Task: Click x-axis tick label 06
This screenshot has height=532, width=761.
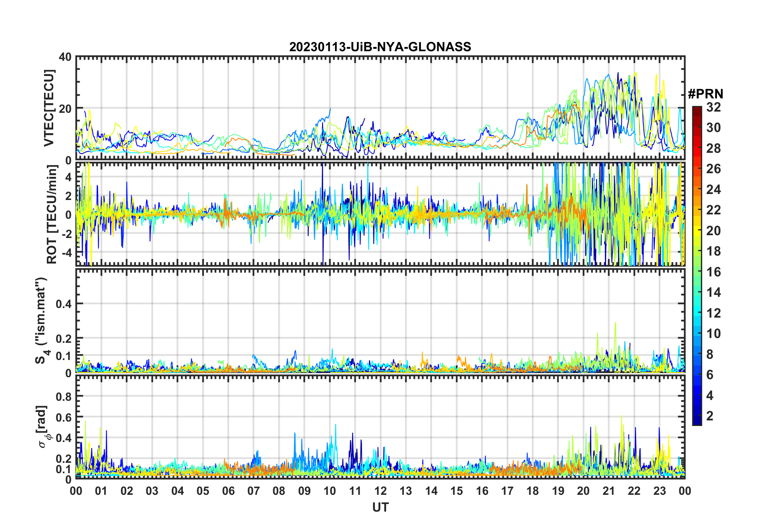Action: click(228, 491)
